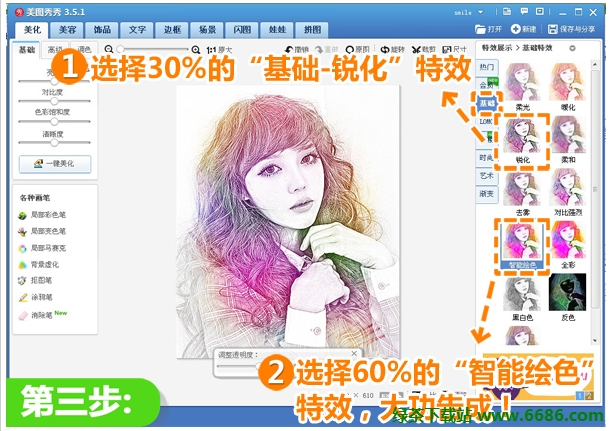Select the 背景虚化 tool
The height and width of the screenshot is (431, 609).
coord(38,265)
